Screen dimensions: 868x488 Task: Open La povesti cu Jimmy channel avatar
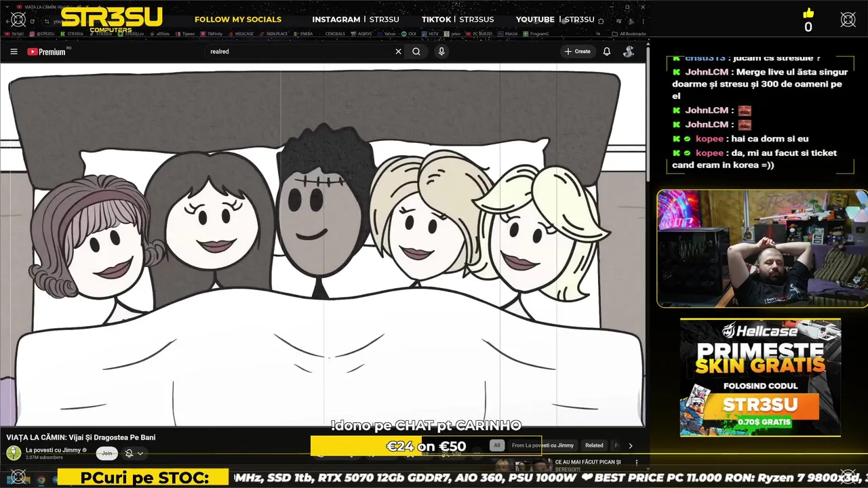14,453
